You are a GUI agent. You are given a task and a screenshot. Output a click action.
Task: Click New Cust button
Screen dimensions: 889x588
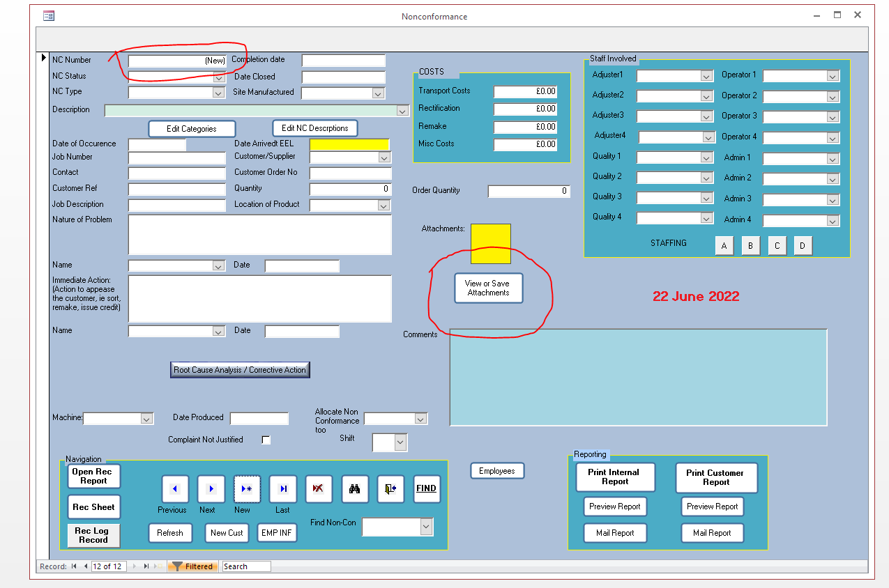[227, 533]
